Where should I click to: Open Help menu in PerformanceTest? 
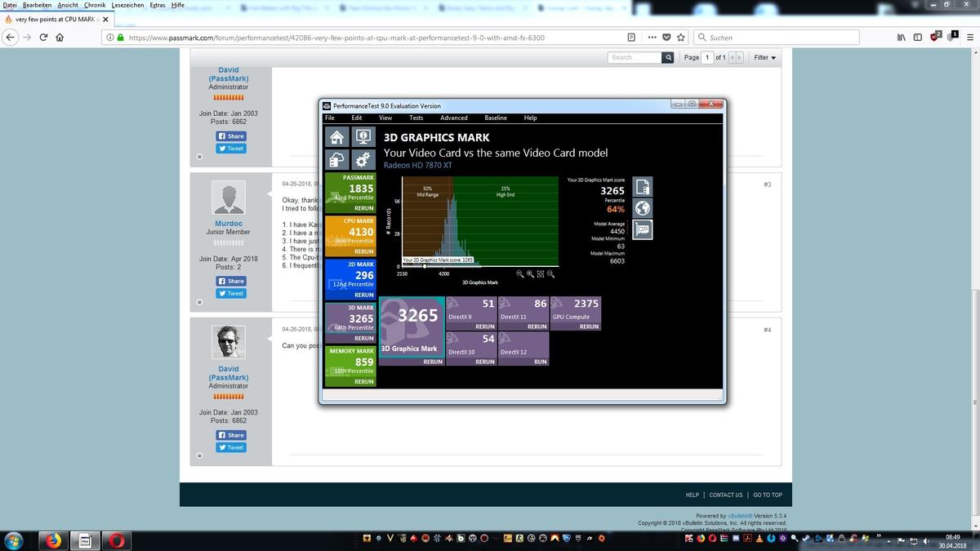(531, 118)
